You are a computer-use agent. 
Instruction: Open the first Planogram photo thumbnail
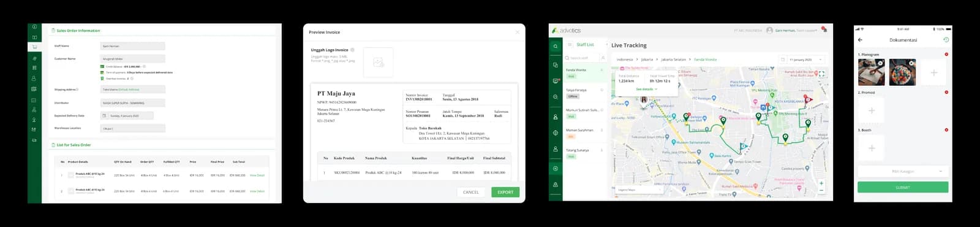tap(871, 72)
